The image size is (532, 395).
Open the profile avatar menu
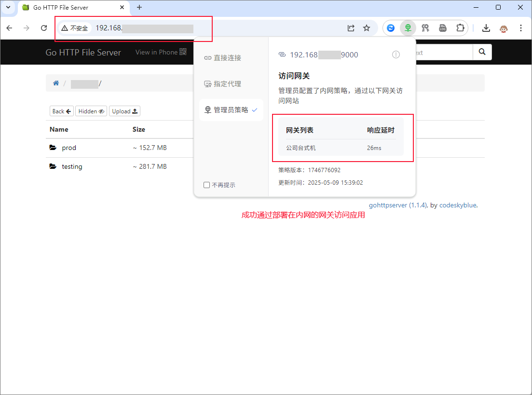click(504, 28)
